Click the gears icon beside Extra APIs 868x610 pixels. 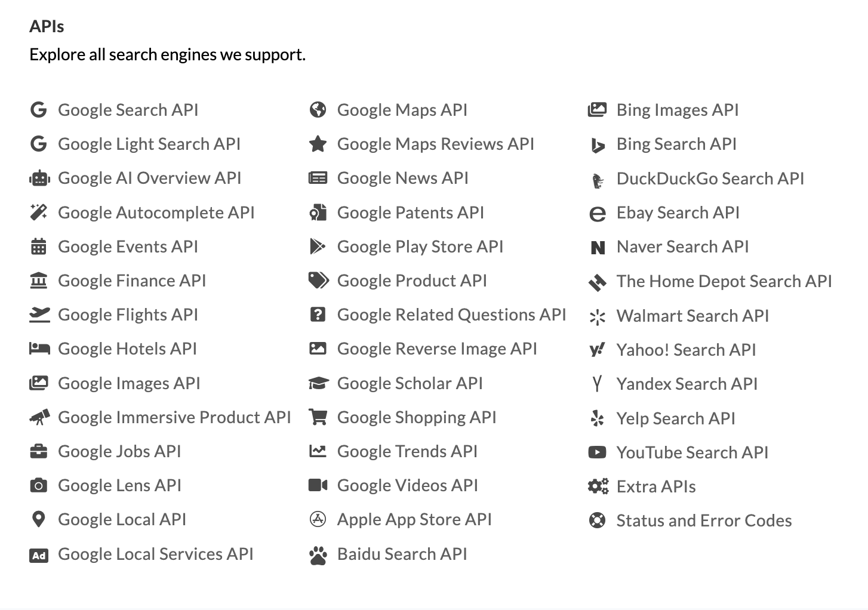click(598, 486)
